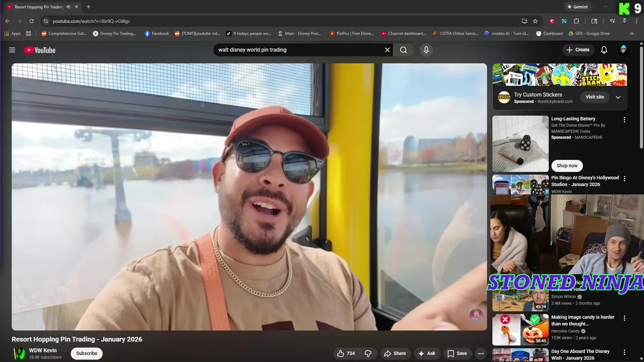The width and height of the screenshot is (644, 362).
Task: Open the Comprehensive Gol... bookmark
Action: pos(63,34)
